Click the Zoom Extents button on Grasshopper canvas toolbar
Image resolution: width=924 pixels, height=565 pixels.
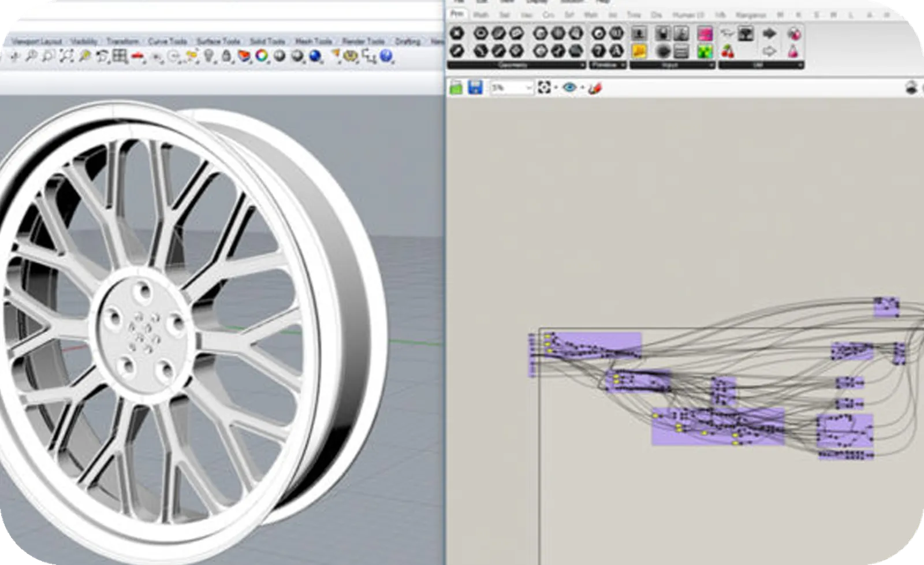[544, 88]
